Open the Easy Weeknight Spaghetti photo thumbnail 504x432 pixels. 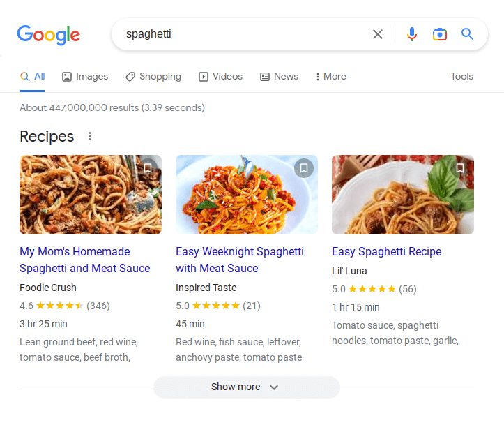click(247, 195)
